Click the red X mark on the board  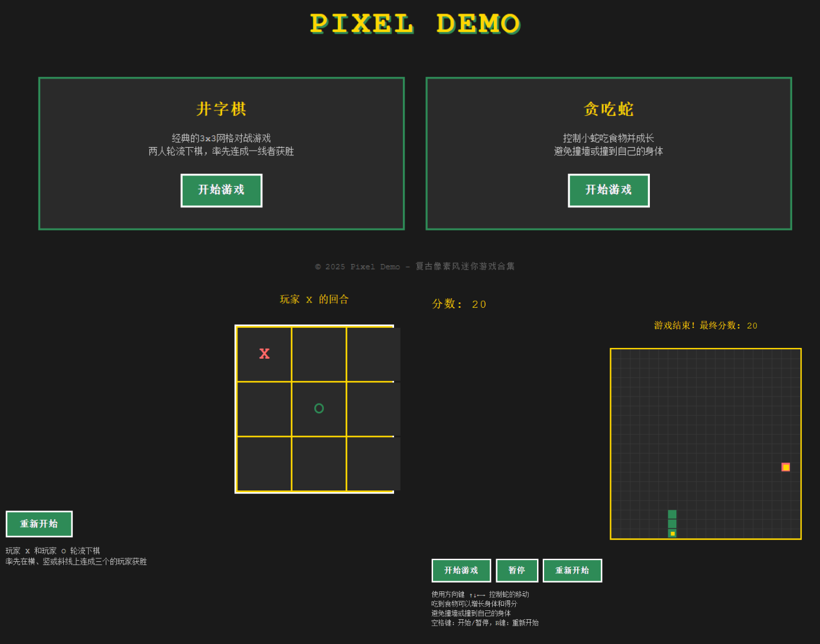264,353
